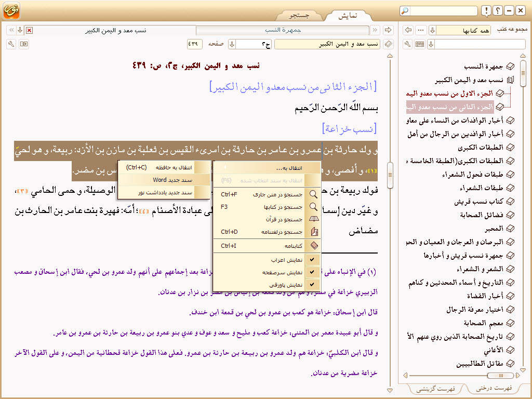532x399 pixels.
Task: Choose کتابنامه menu entry
Action: point(268,246)
